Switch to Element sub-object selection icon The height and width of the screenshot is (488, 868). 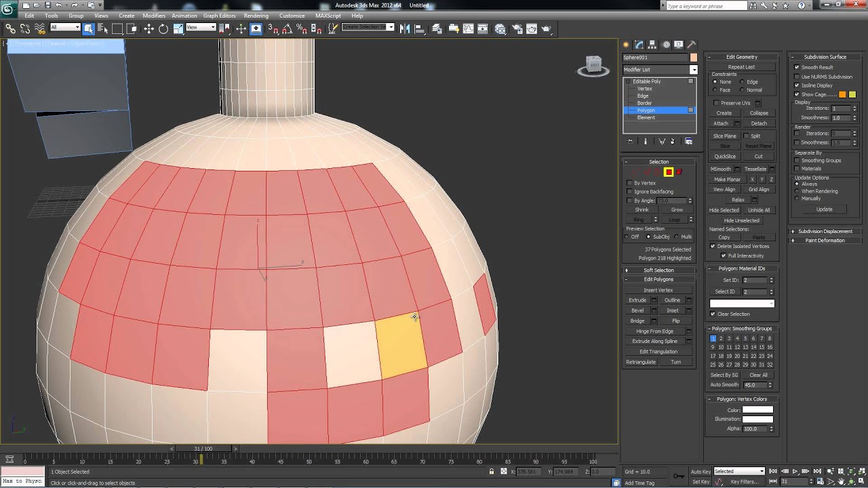[679, 172]
